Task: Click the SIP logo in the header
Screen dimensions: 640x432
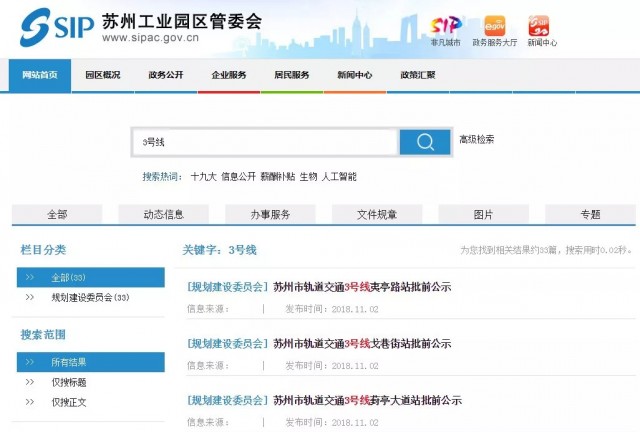Action: point(57,28)
